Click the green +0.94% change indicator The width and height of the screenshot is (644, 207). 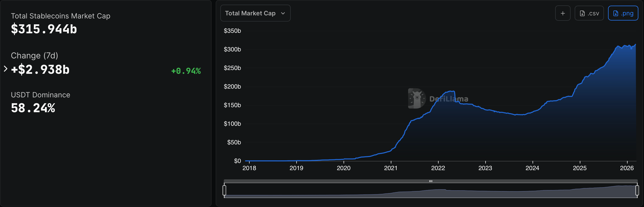(x=186, y=71)
